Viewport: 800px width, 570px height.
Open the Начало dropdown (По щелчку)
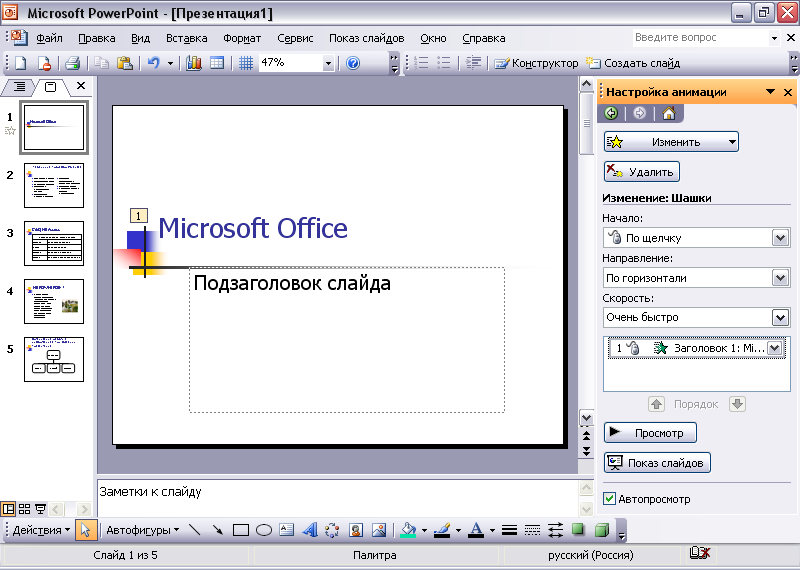coord(780,238)
